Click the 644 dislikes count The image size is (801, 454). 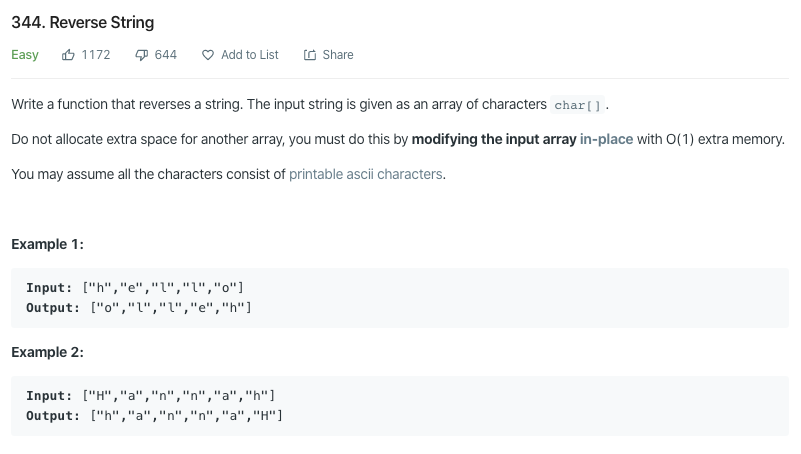[166, 55]
